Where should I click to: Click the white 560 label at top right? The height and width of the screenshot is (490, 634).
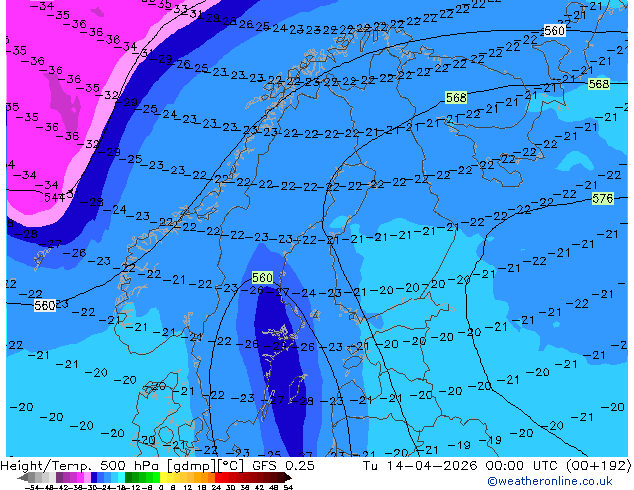(554, 30)
